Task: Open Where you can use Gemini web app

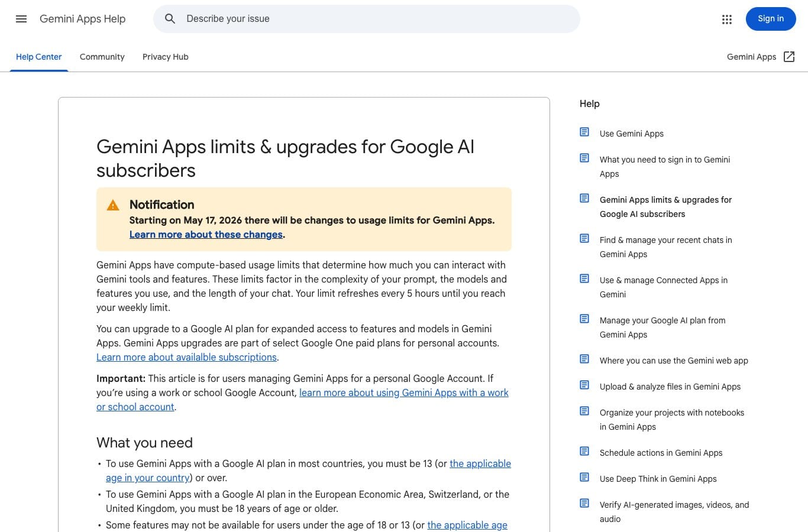Action: click(x=674, y=361)
